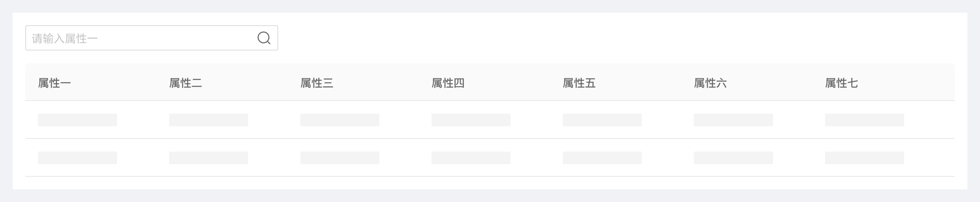This screenshot has width=980, height=202.
Task: Click first-row placeholder cell under 属性七
Action: click(865, 120)
